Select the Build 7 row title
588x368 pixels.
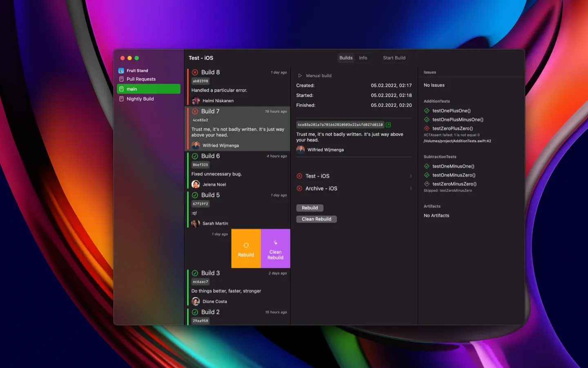(x=210, y=111)
